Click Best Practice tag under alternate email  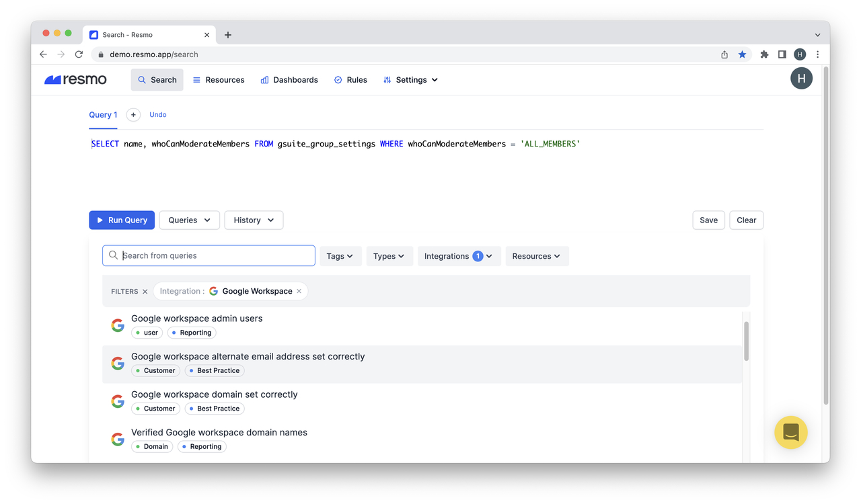[x=215, y=370]
